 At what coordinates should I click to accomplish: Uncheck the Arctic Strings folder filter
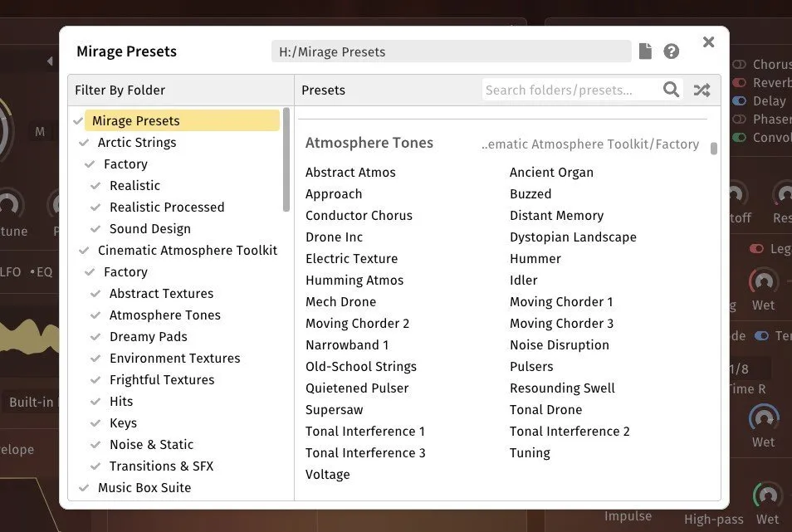[x=84, y=142]
